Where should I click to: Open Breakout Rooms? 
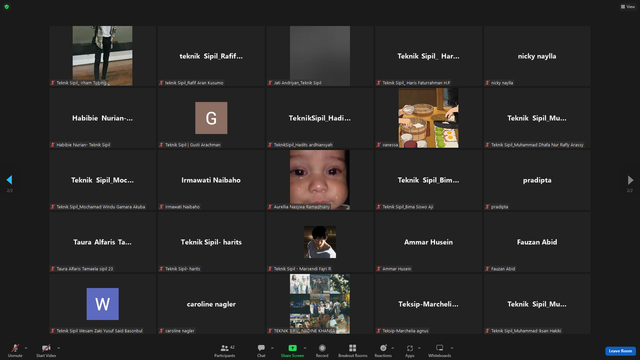pyautogui.click(x=353, y=350)
